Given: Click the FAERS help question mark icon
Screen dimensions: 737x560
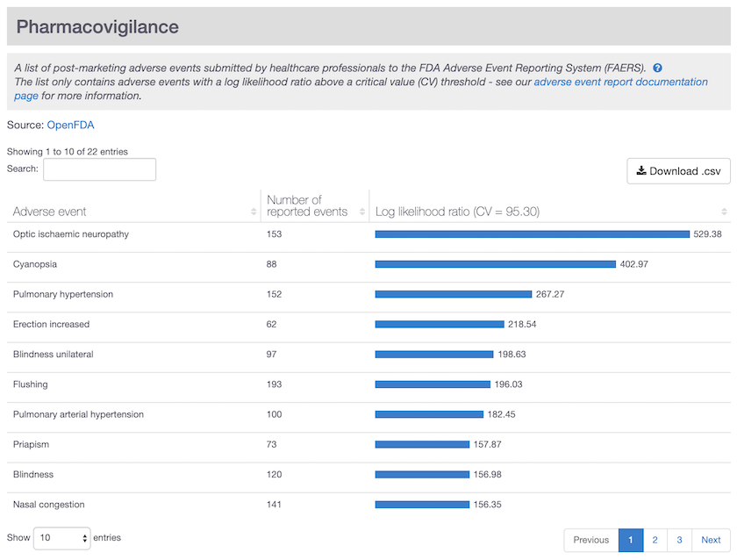Looking at the screenshot, I should [x=657, y=68].
